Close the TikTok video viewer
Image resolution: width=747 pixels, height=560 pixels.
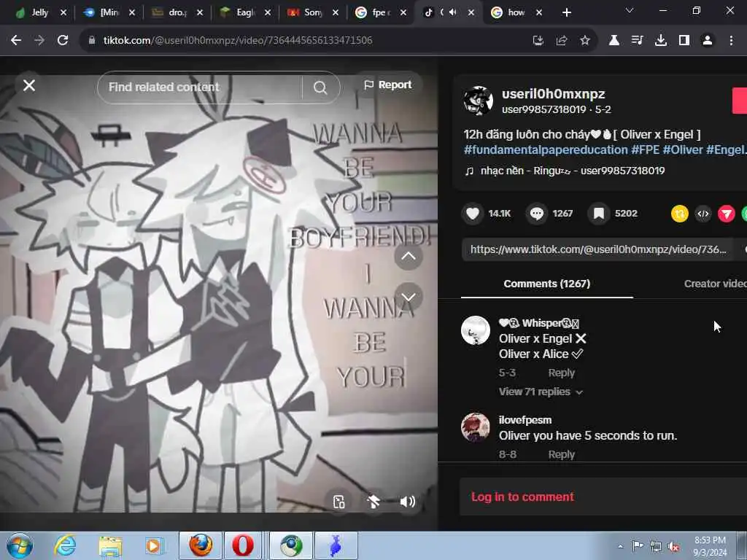point(29,86)
